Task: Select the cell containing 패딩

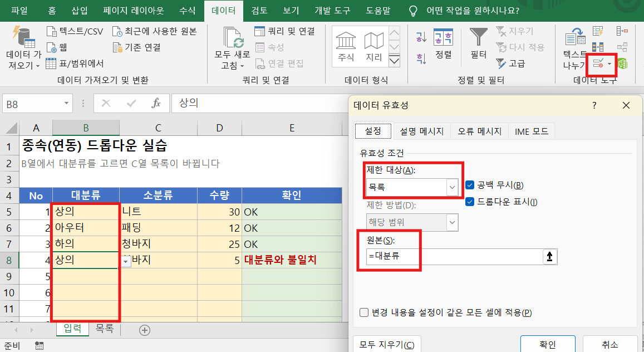Action: coord(158,228)
